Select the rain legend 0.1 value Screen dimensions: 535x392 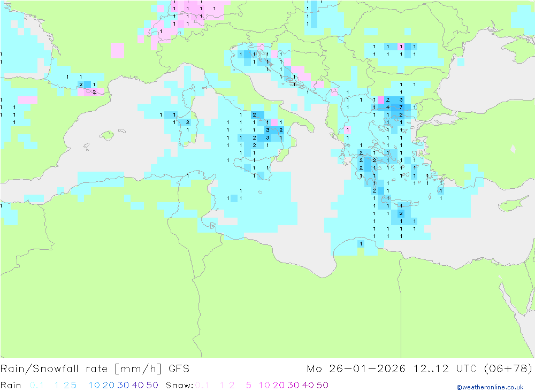pos(36,385)
